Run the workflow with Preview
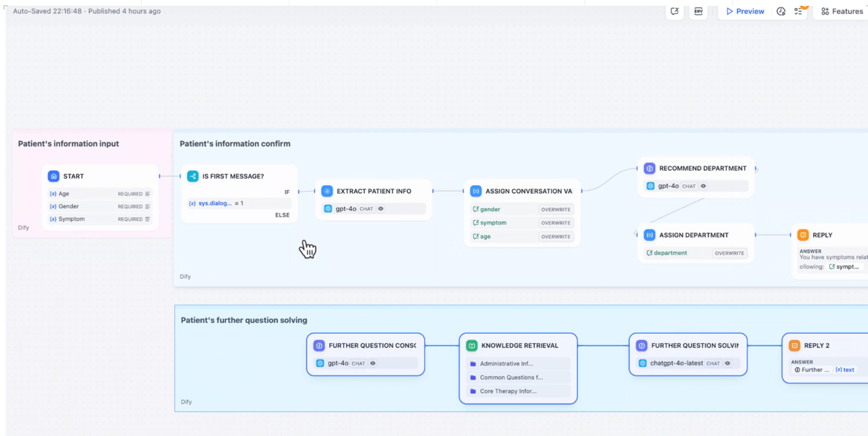 click(x=745, y=12)
